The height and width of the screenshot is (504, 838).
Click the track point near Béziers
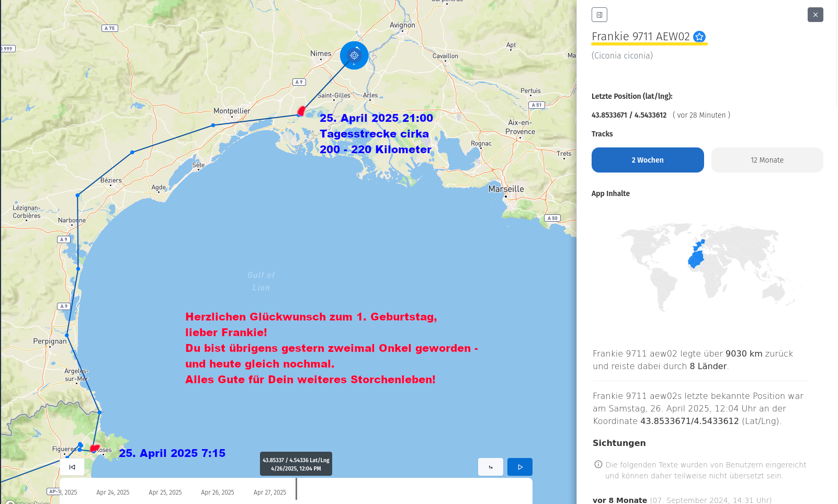[132, 152]
